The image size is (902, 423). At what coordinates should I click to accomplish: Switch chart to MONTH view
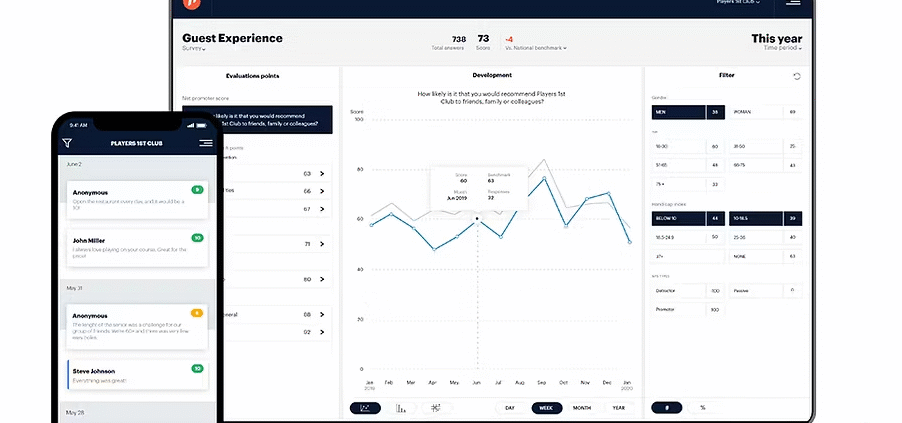click(581, 408)
